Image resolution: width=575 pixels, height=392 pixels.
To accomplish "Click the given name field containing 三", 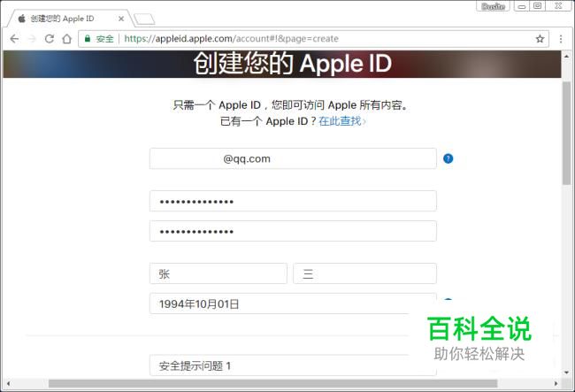I will [x=364, y=273].
